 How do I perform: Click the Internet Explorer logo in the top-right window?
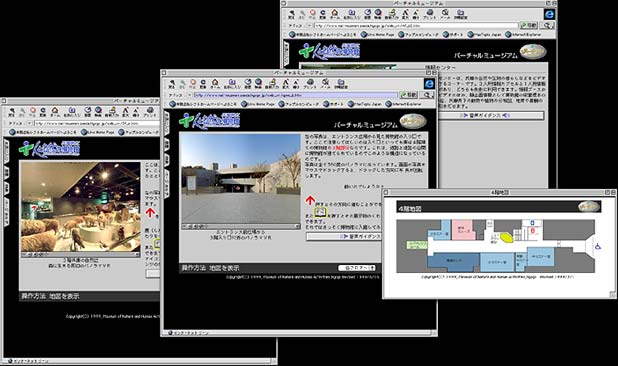click(549, 14)
